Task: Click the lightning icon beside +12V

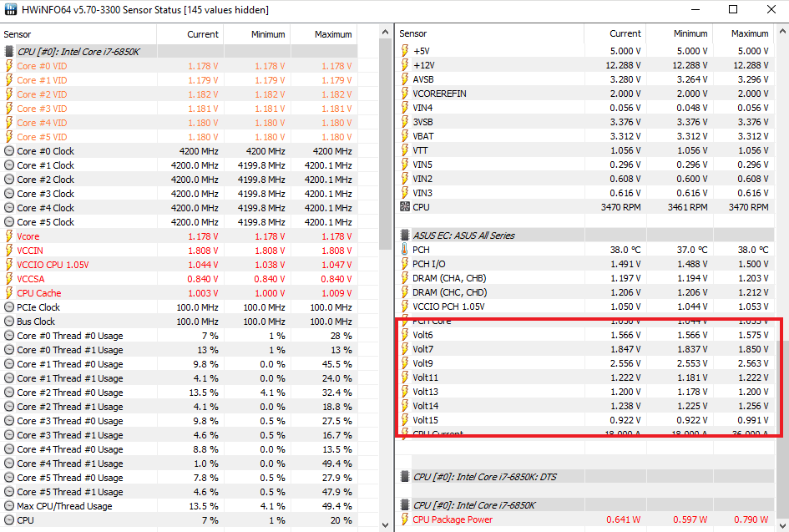Action: [405, 65]
